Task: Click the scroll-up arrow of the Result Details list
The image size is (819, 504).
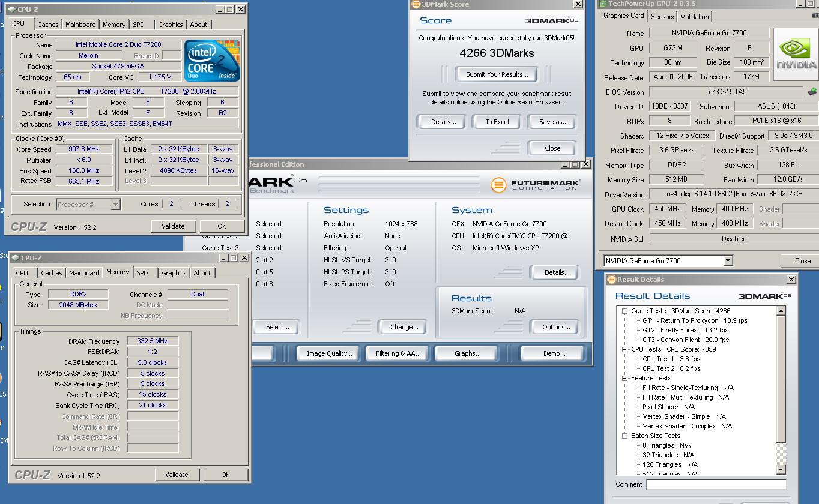Action: tap(781, 311)
